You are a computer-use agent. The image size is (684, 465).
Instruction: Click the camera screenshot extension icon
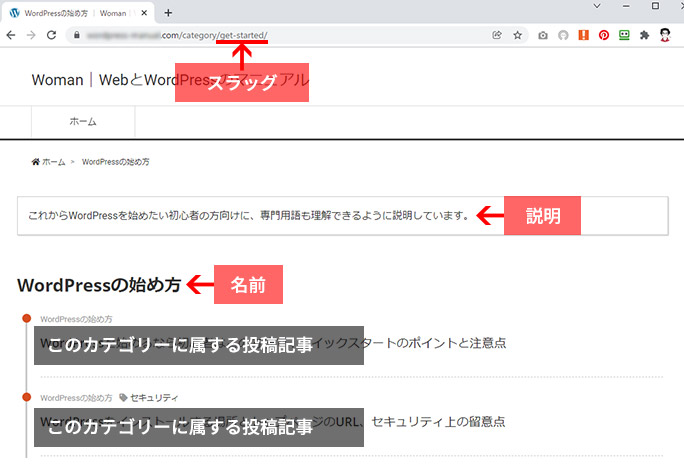pyautogui.click(x=543, y=35)
